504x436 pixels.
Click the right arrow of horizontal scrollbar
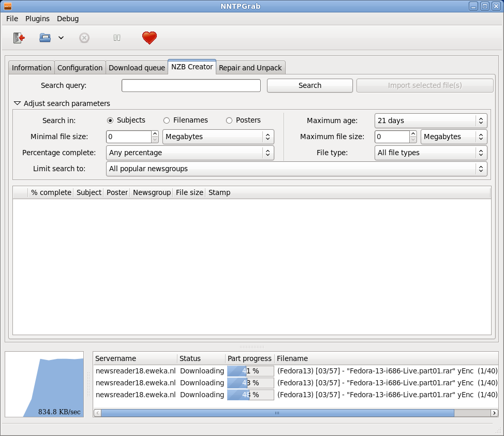tap(494, 413)
